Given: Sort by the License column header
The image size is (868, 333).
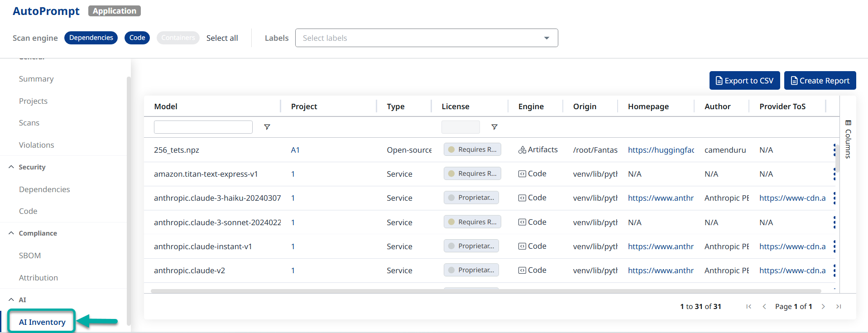Looking at the screenshot, I should click(456, 106).
